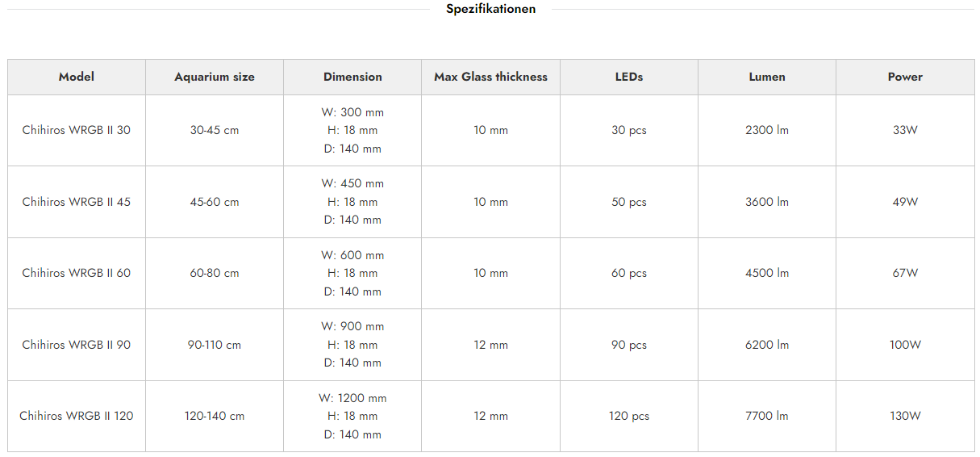
Task: Select the Chihiros WRGB II 45 row label
Action: tap(77, 202)
